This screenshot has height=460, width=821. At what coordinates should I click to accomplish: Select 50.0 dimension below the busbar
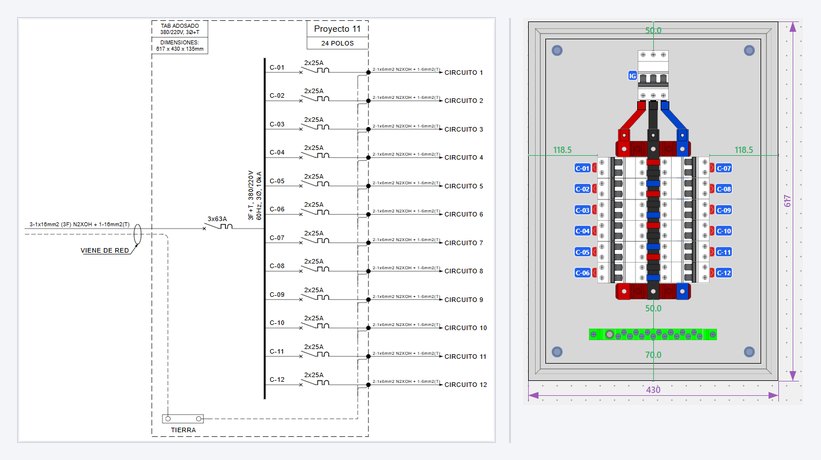(x=653, y=308)
